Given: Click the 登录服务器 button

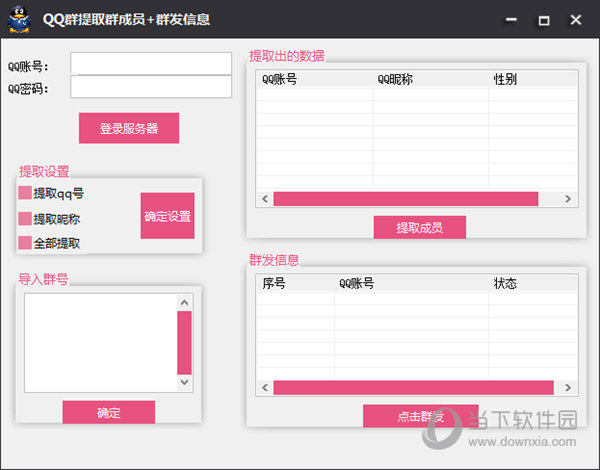Looking at the screenshot, I should click(129, 128).
